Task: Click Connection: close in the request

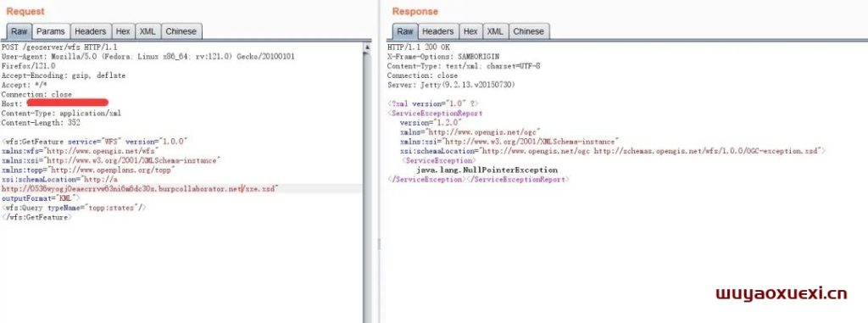Action: pyautogui.click(x=36, y=94)
